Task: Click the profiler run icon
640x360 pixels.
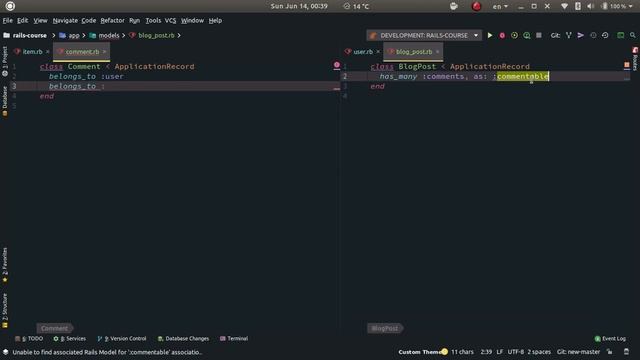Action: (527, 36)
